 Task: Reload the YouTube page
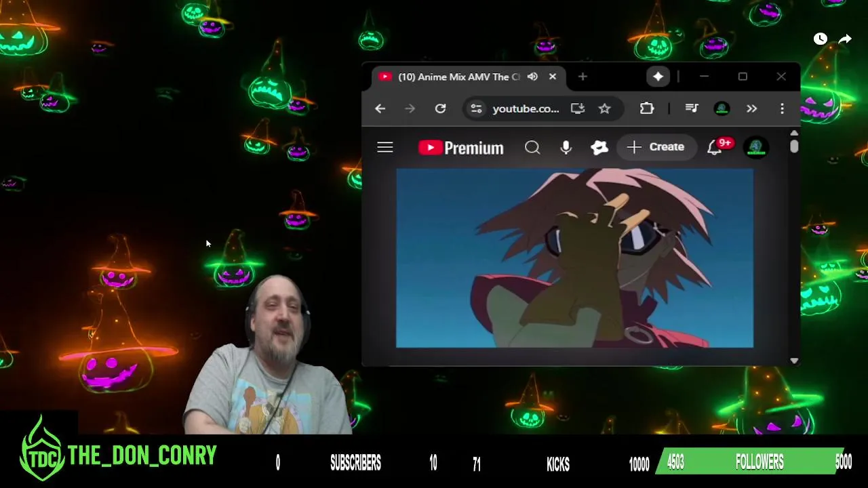click(x=440, y=108)
